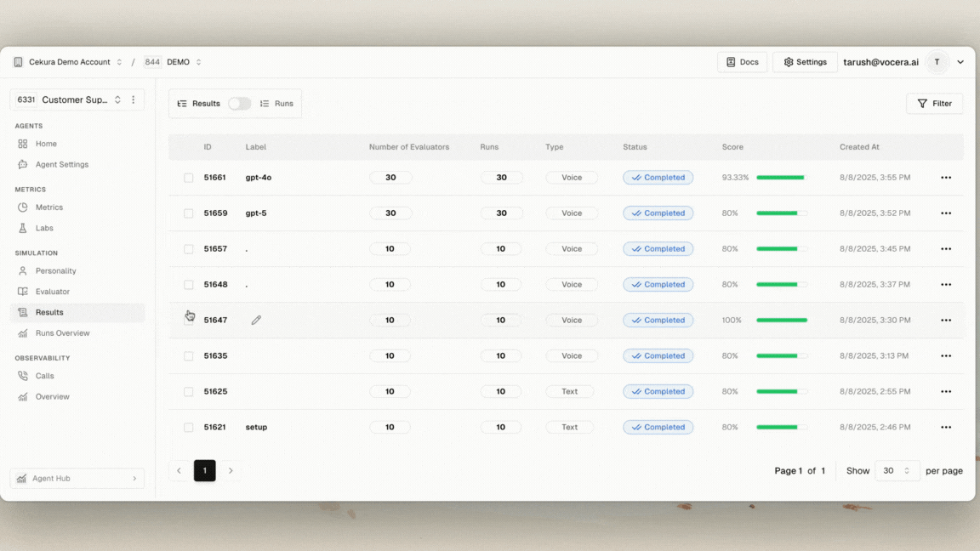Check the box for the gpt-5 row

pos(189,213)
